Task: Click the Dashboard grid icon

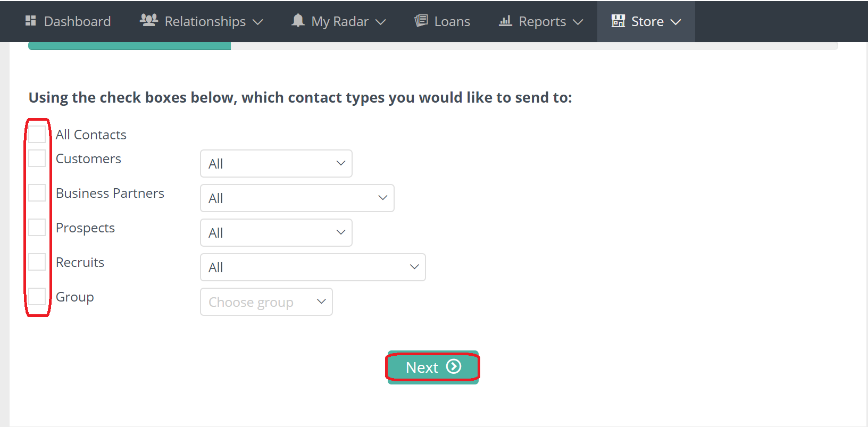Action: [x=31, y=21]
